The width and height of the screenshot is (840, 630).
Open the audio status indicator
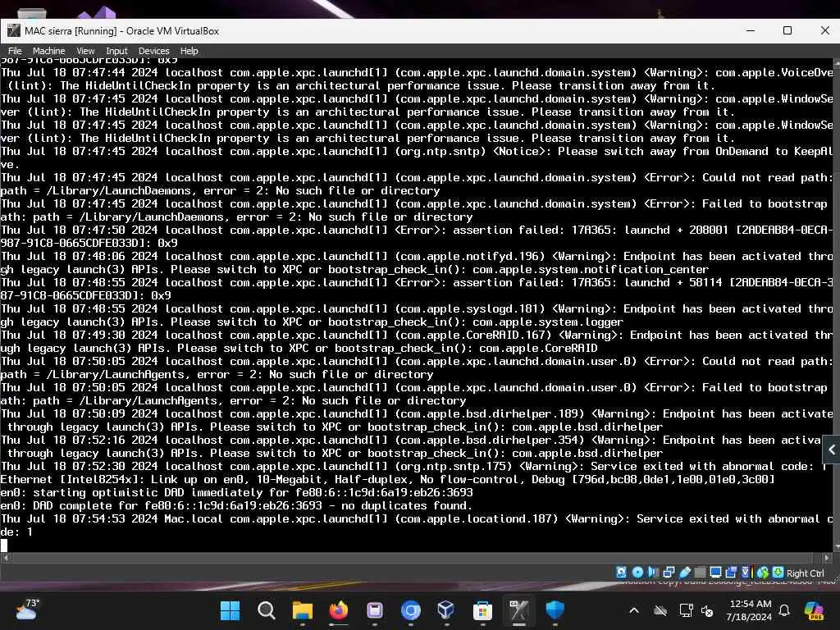pyautogui.click(x=653, y=572)
